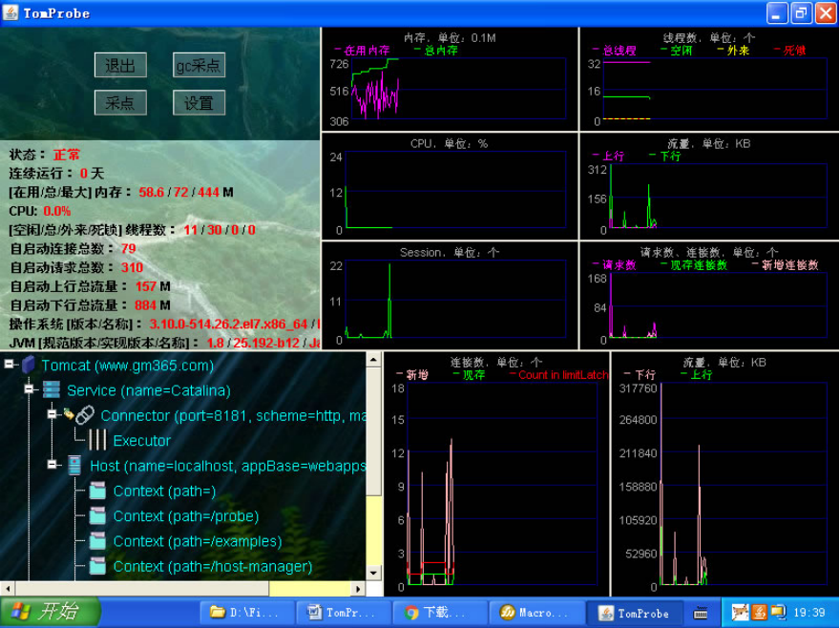Click the TomProbe Java title icon

tap(10, 12)
